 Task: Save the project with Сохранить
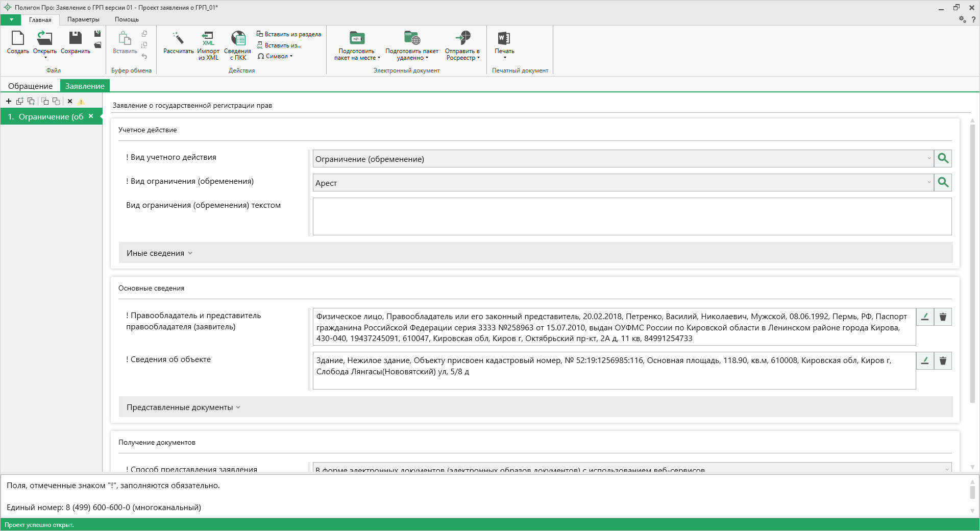pyautogui.click(x=76, y=42)
